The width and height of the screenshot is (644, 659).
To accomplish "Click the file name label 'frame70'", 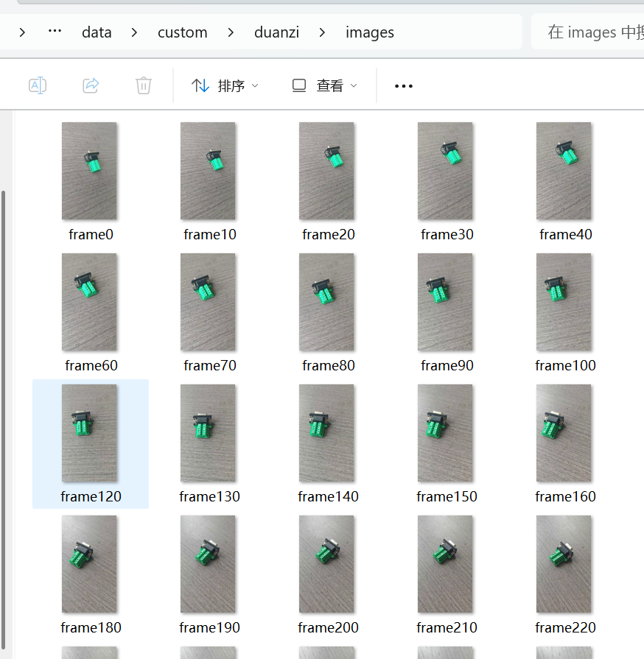I will click(210, 366).
